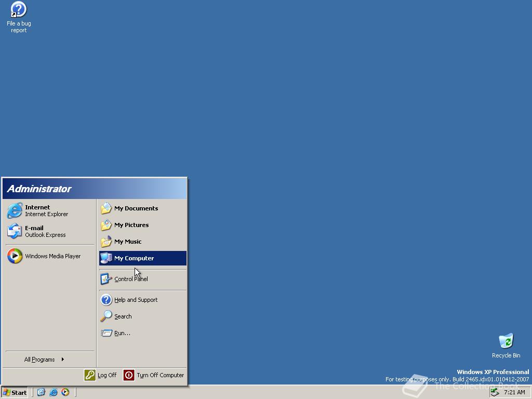The height and width of the screenshot is (399, 532).
Task: Open Control Panel from Start menu
Action: tap(142, 279)
